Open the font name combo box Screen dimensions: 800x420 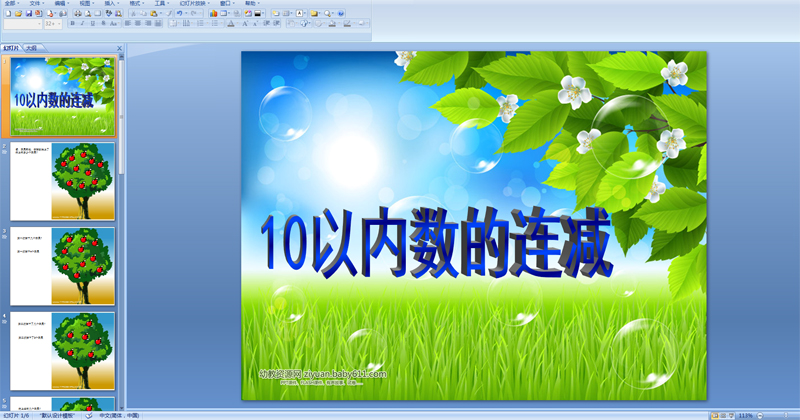[x=22, y=24]
